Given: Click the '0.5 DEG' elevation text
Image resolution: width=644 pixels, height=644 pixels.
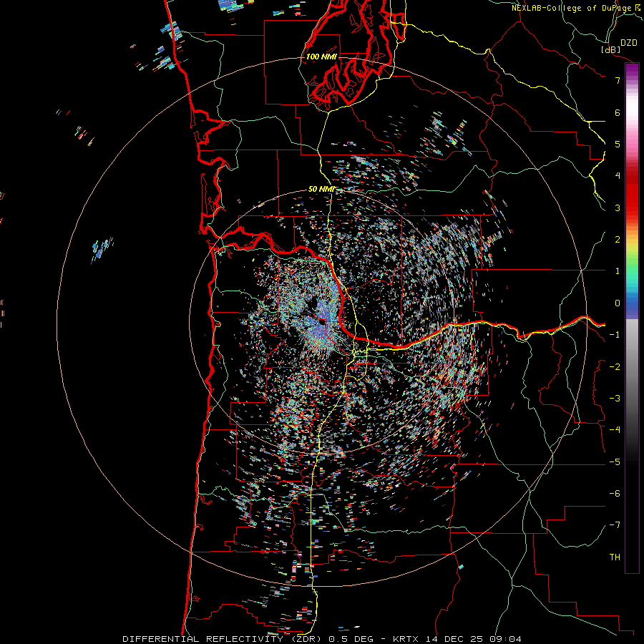Looking at the screenshot, I should click(351, 639).
